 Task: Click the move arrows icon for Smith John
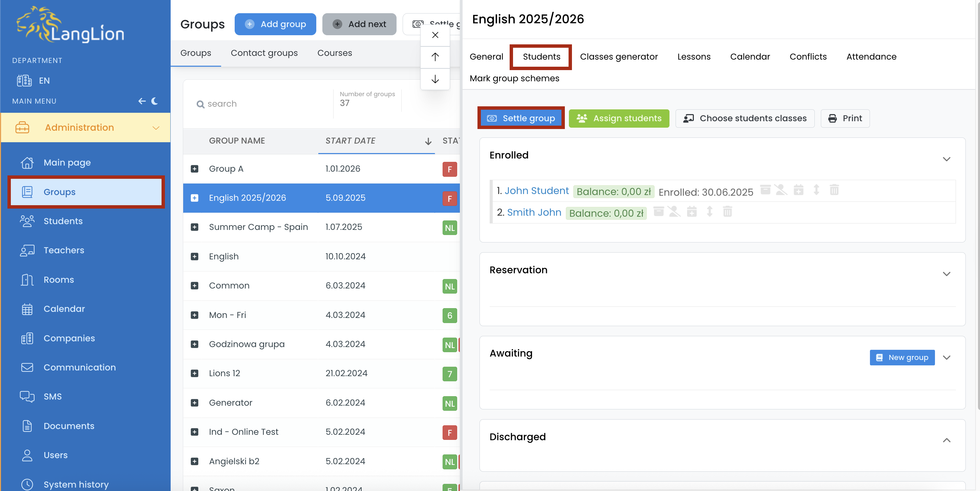709,211
